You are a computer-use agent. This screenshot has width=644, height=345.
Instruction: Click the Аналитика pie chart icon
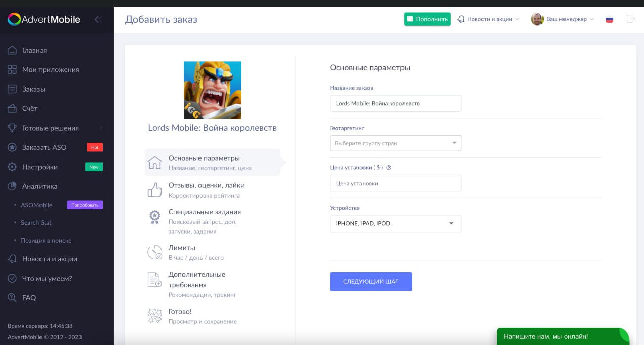[x=12, y=186]
